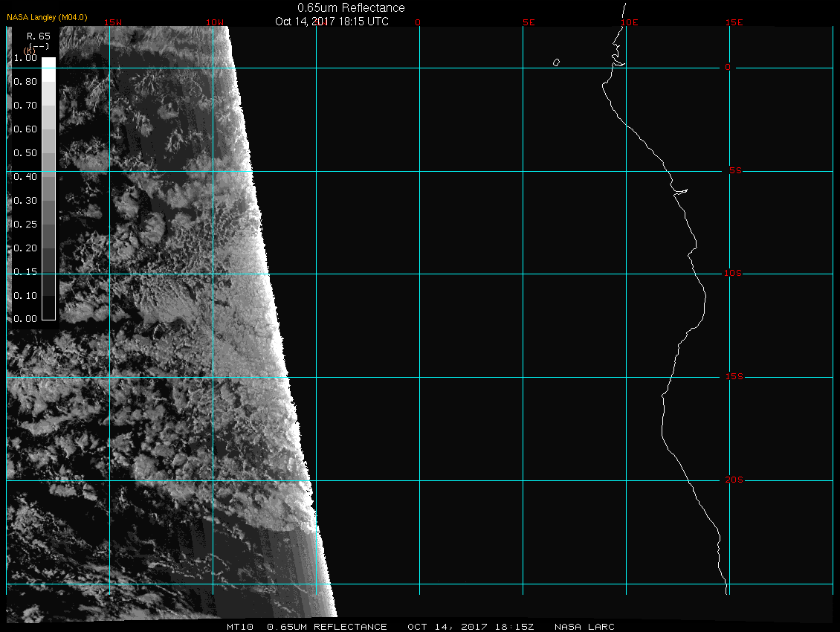Click the small island outline near the equator
840x632 pixels.
(557, 62)
